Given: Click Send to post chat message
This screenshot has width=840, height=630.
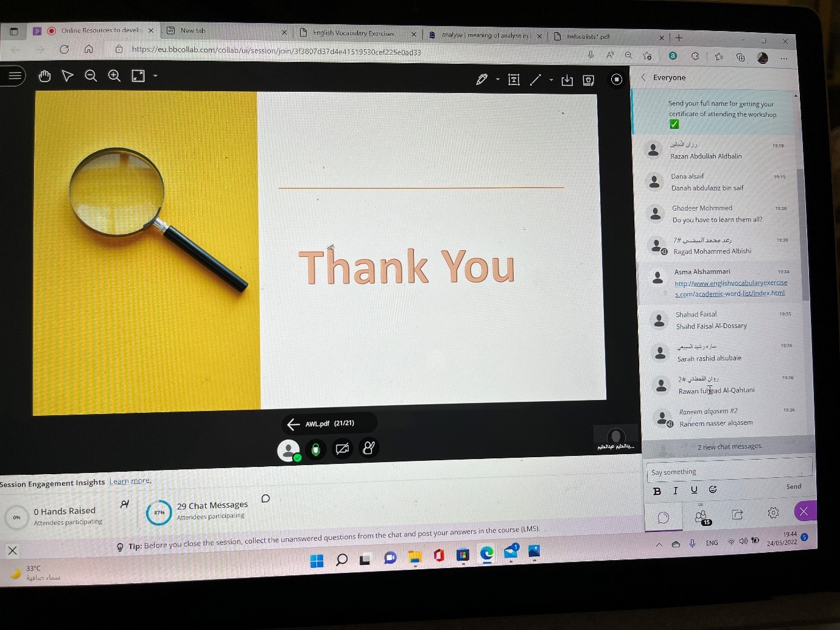Looking at the screenshot, I should point(793,486).
